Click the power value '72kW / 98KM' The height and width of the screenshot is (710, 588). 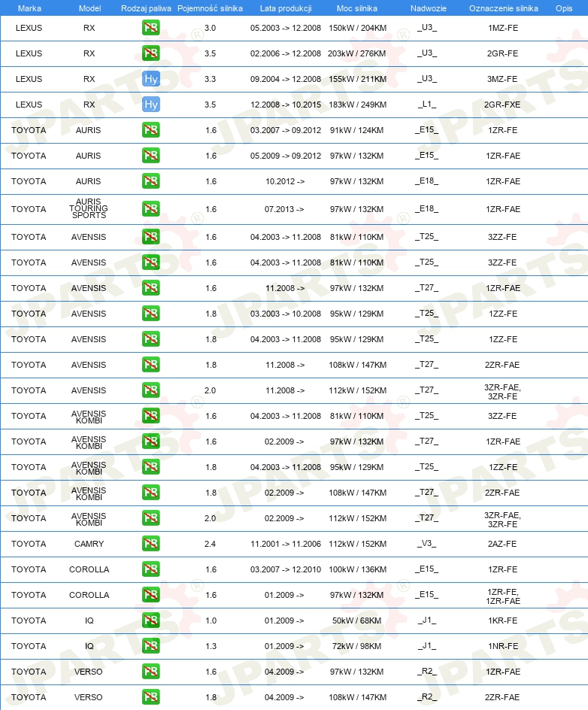click(356, 646)
